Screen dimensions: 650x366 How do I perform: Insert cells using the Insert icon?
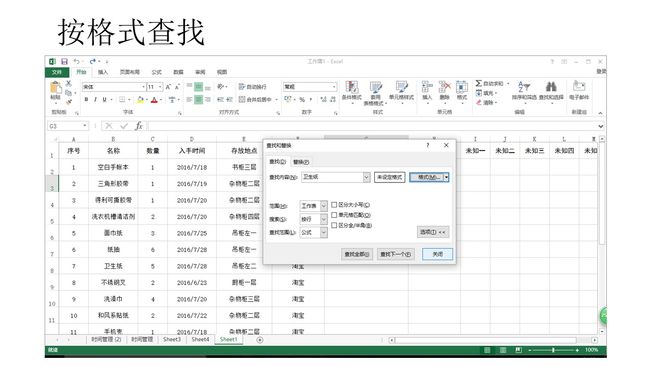point(427,91)
